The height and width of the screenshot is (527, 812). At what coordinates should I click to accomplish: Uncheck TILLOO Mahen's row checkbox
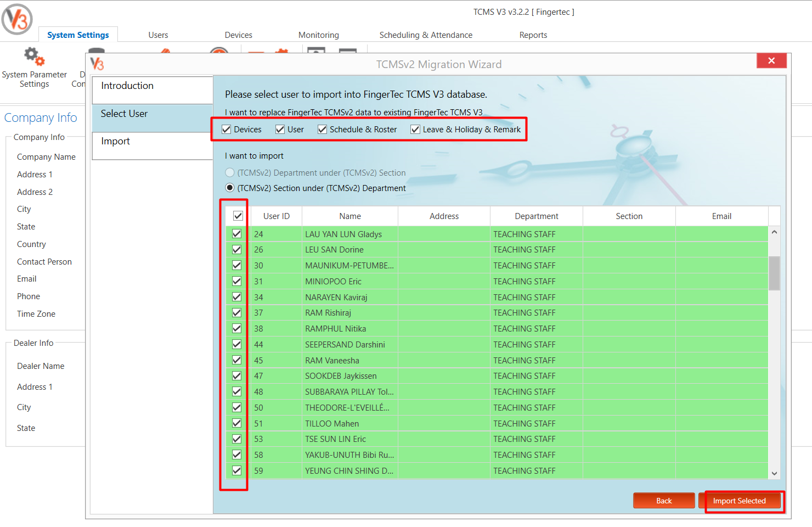coord(236,423)
